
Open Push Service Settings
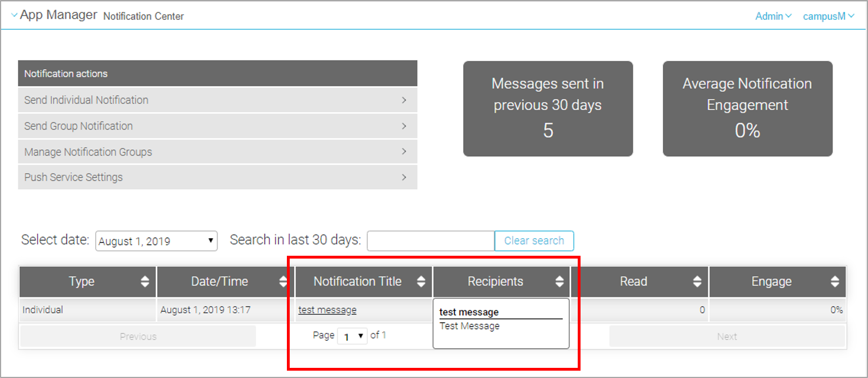(x=218, y=177)
